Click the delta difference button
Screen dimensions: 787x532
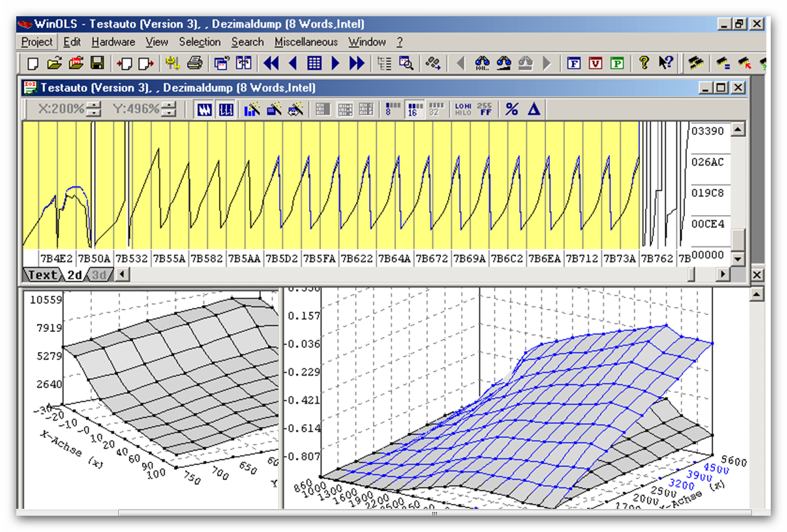pyautogui.click(x=534, y=109)
